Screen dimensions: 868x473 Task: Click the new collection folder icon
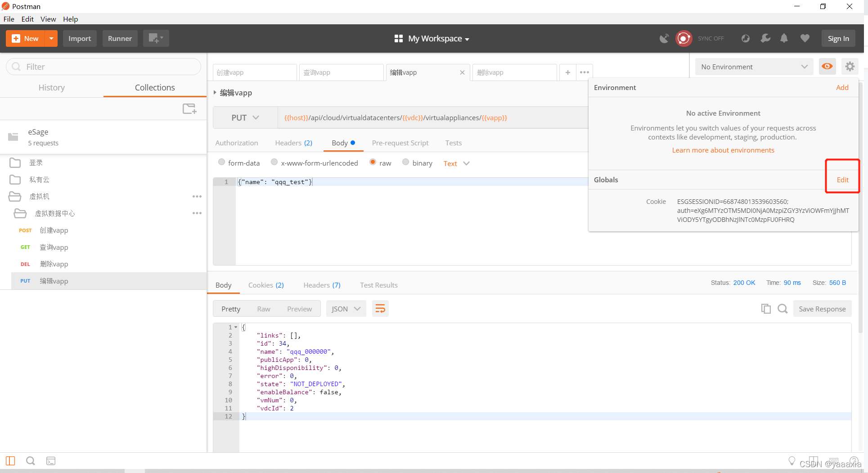point(189,108)
